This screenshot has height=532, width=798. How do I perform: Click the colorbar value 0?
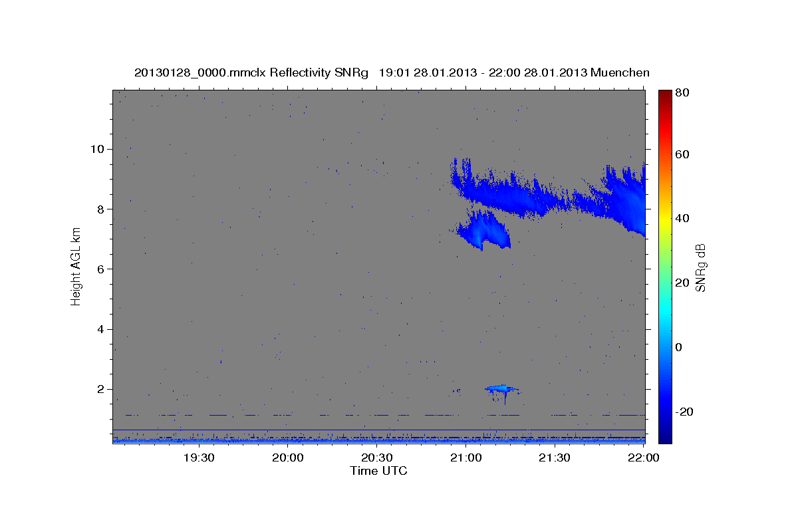pyautogui.click(x=680, y=346)
